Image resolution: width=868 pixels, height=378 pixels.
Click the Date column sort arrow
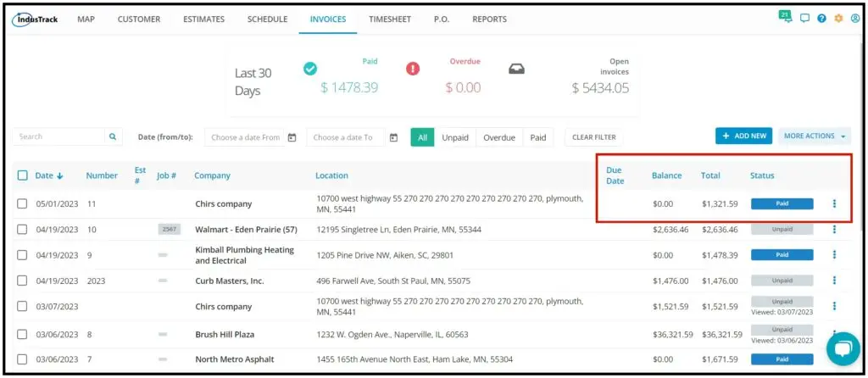(x=60, y=175)
